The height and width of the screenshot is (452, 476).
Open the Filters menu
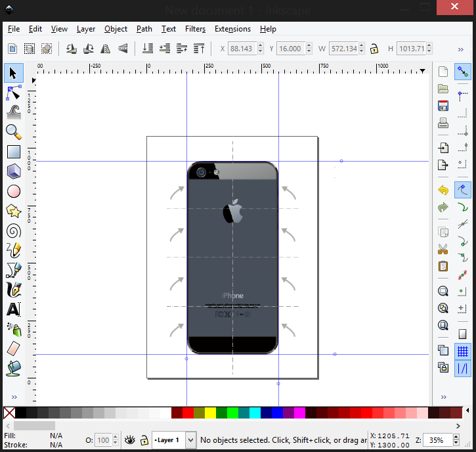[195, 29]
